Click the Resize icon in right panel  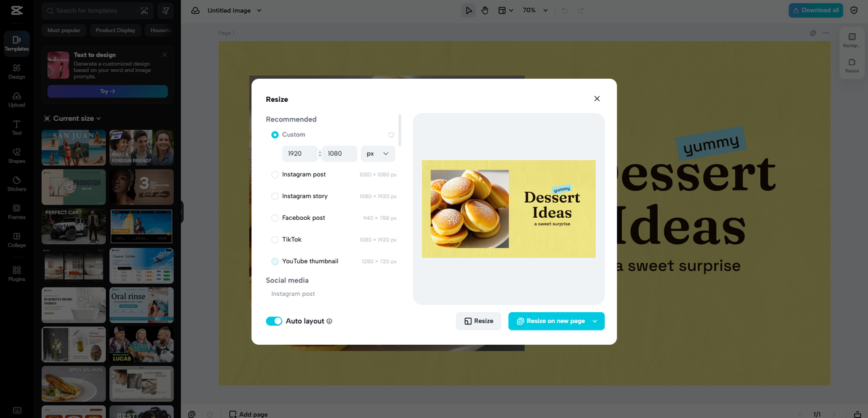tap(852, 65)
